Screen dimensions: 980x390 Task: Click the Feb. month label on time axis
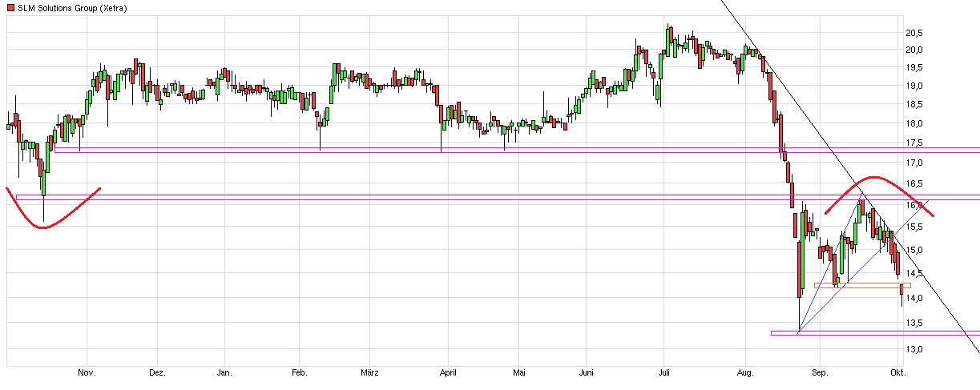[x=299, y=373]
